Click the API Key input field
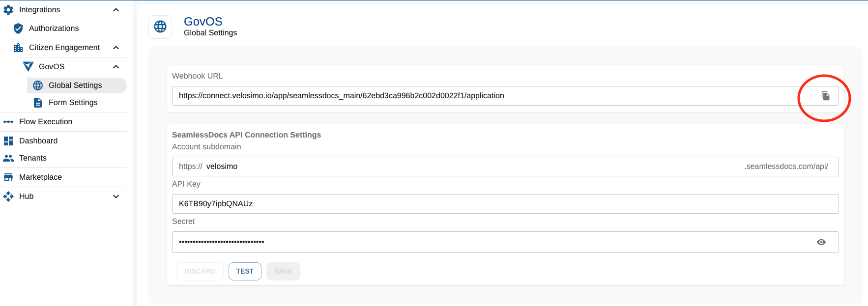The width and height of the screenshot is (868, 306). tap(505, 204)
